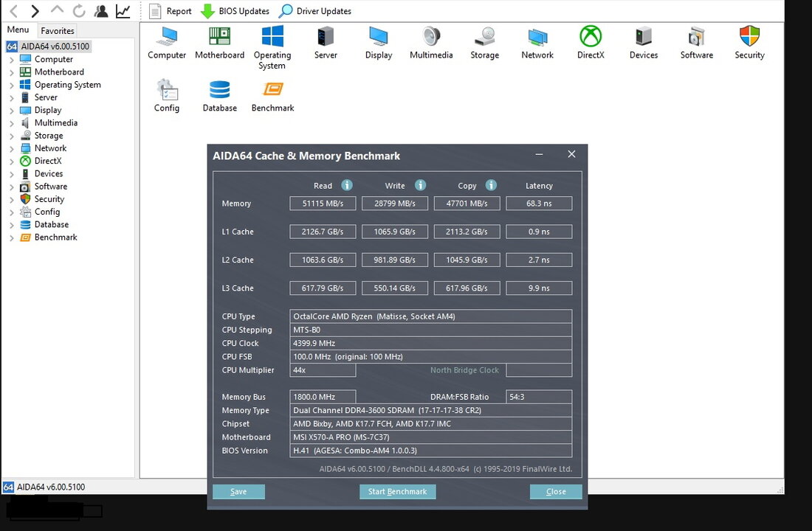Select Devices in the sidebar tree
Image resolution: width=812 pixels, height=531 pixels.
point(49,173)
